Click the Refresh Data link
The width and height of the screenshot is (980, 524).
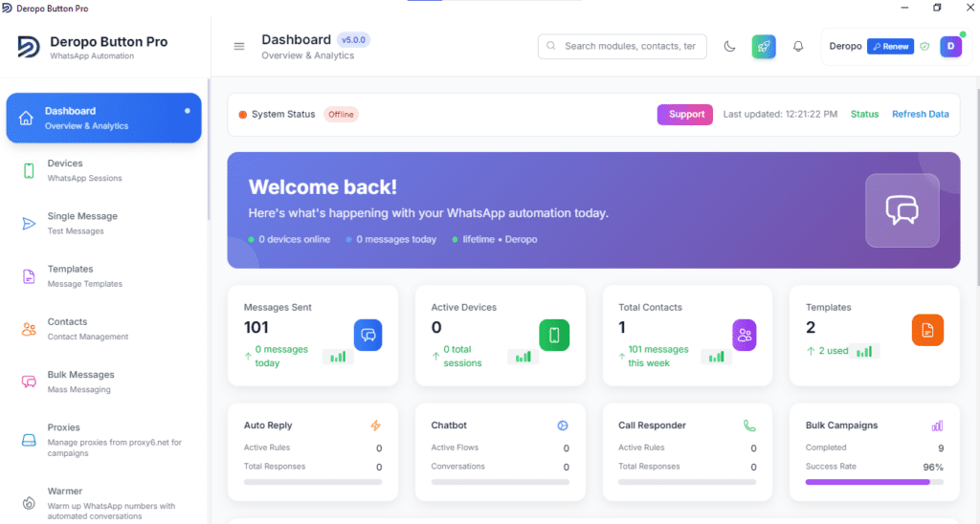(920, 115)
